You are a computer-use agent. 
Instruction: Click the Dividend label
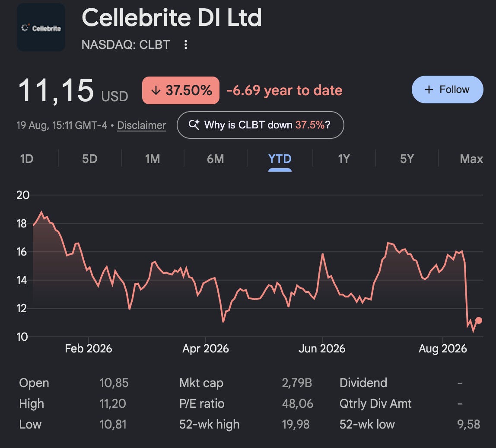(x=363, y=383)
